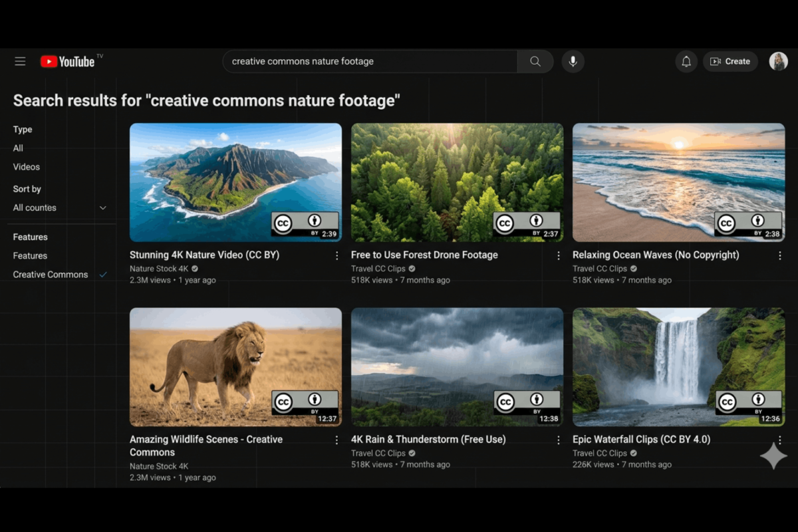
Task: Select the All type filter
Action: [18, 148]
